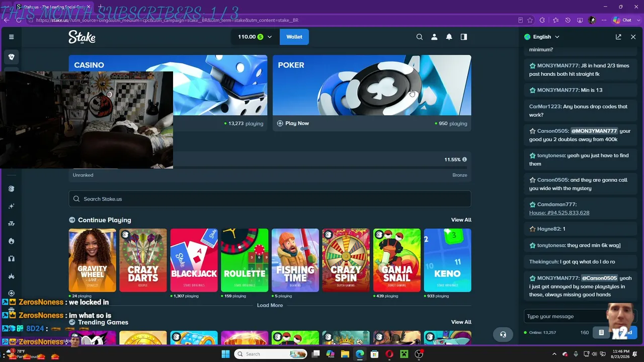Open the Poker banner
Screen dimensions: 644x362
[372, 85]
